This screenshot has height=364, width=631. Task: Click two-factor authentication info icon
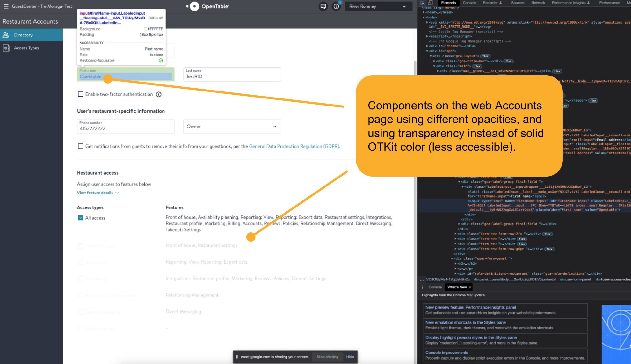159,94
